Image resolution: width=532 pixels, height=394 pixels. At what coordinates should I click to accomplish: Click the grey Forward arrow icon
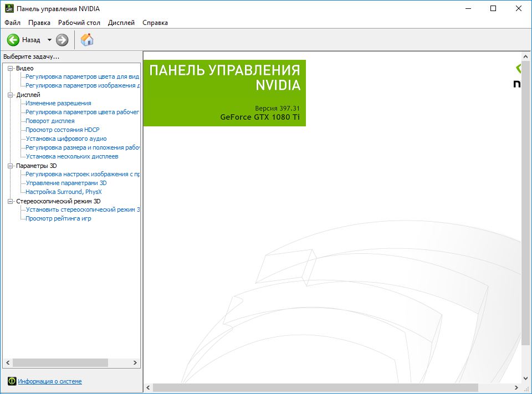tap(62, 40)
